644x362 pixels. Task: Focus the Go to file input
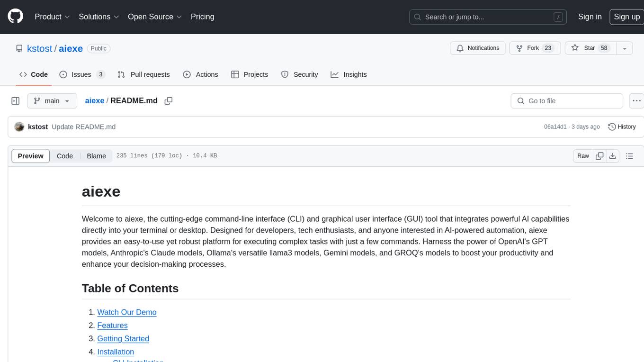(x=567, y=101)
